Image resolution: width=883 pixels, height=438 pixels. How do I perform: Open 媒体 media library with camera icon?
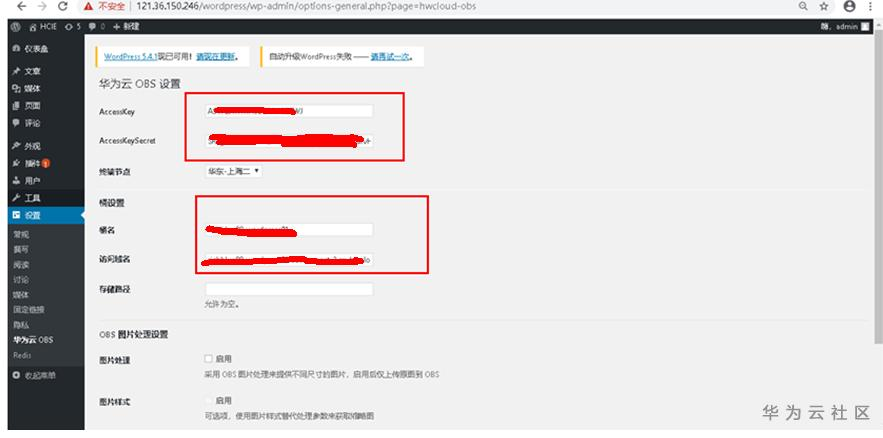[46, 89]
